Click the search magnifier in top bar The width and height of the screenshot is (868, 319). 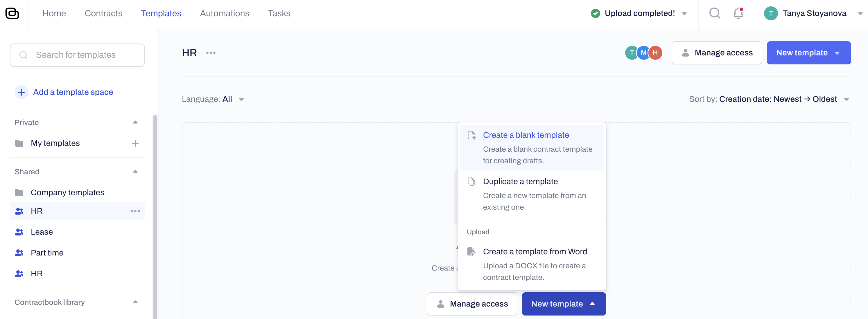pyautogui.click(x=714, y=13)
